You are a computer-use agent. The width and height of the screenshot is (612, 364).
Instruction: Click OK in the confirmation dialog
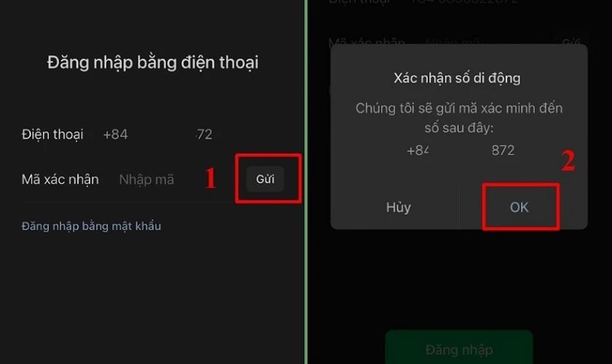pyautogui.click(x=519, y=207)
